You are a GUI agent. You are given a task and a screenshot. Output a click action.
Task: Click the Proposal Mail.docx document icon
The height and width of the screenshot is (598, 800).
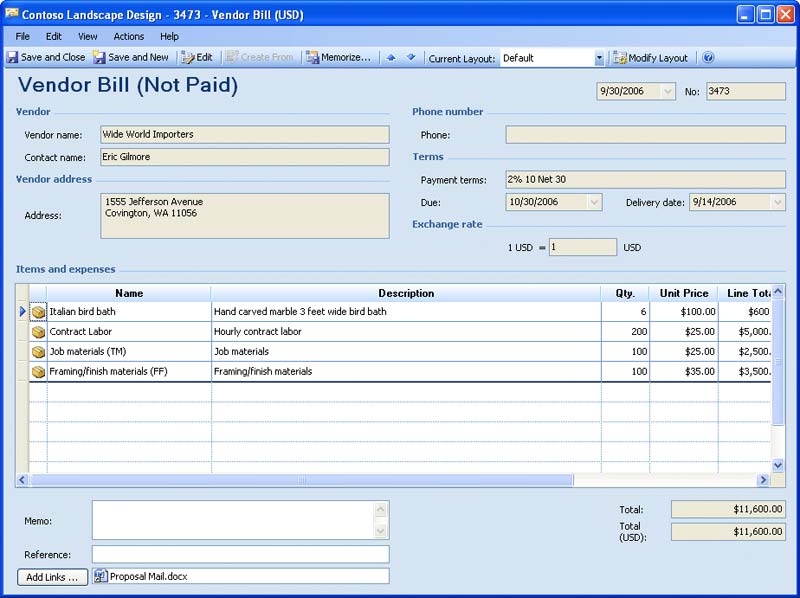[100, 576]
